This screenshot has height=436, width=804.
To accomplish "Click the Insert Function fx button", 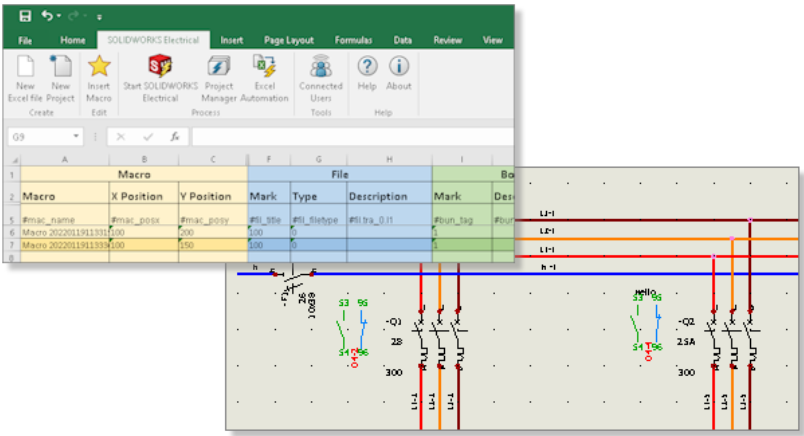I will 175,137.
